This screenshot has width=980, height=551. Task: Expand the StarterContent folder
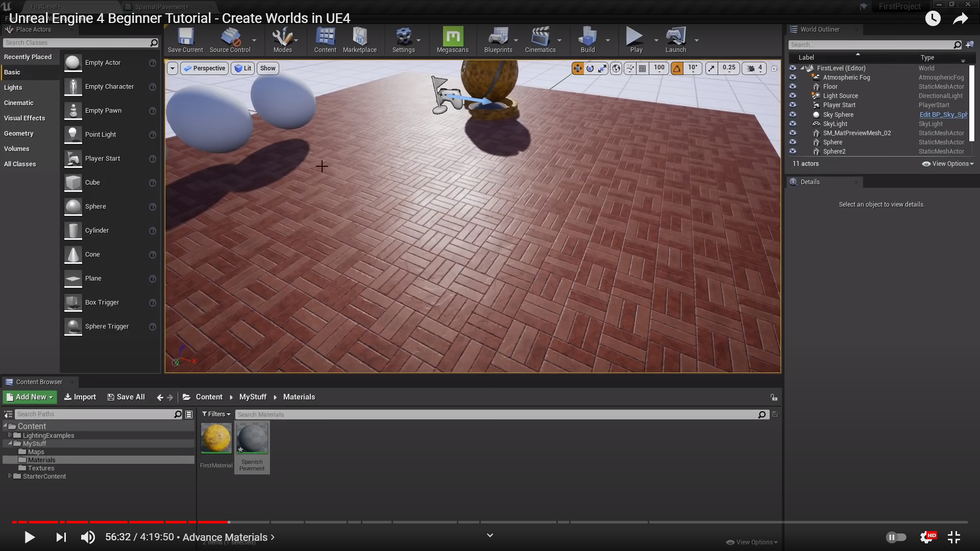(x=10, y=476)
